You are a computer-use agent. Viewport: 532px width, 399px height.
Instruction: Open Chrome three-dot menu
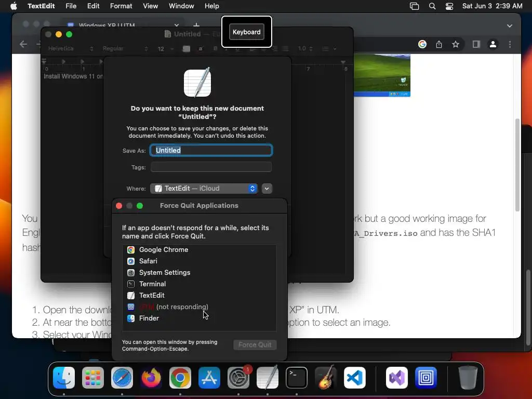pos(510,44)
